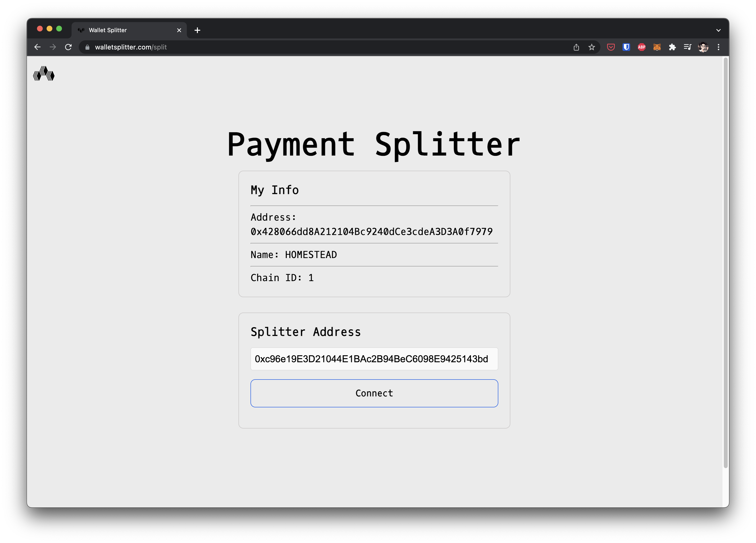
Task: Open the Adblock Plus extension
Action: point(641,47)
